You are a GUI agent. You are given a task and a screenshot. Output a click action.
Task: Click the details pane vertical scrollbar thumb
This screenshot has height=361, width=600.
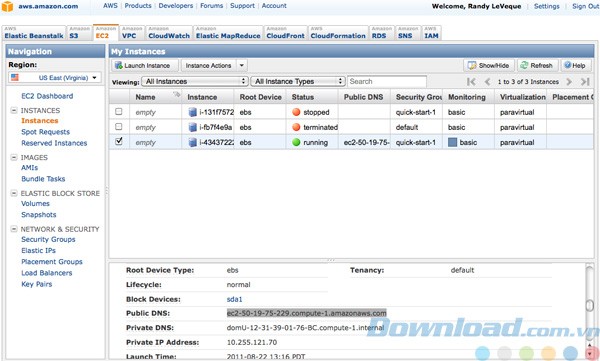[x=590, y=305]
